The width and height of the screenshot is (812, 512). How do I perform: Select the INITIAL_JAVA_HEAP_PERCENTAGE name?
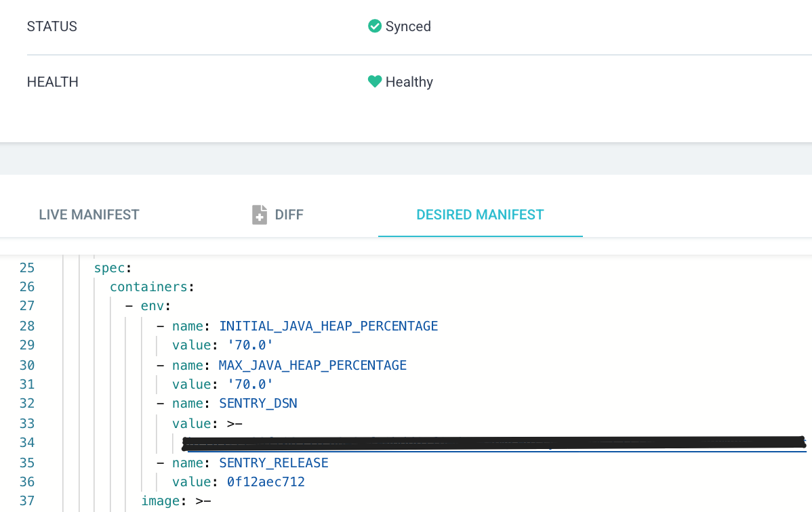pos(328,326)
